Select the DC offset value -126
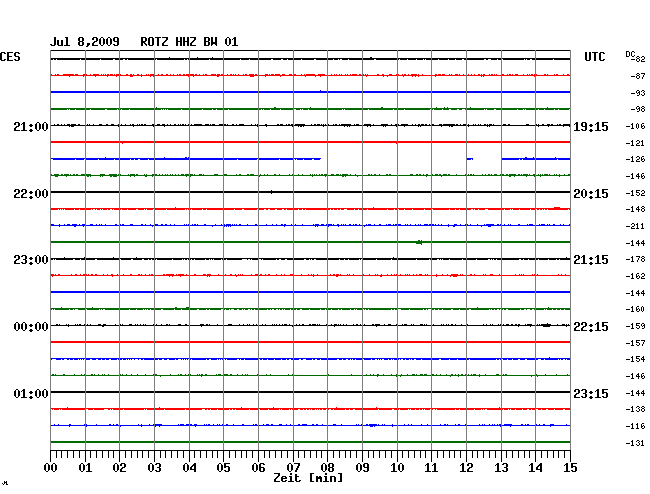 pos(635,159)
